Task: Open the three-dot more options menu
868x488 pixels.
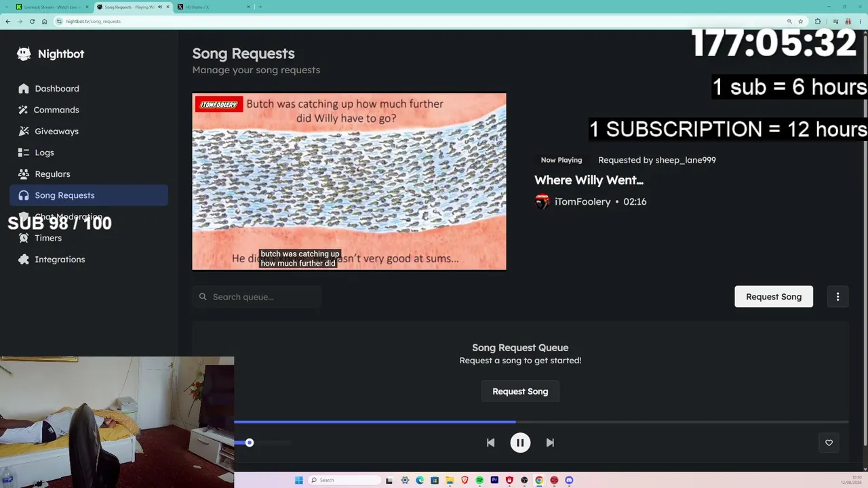Action: coord(837,297)
